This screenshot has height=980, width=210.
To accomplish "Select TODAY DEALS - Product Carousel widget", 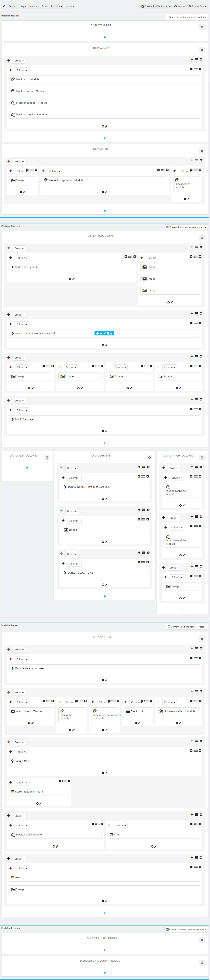I will pos(105,487).
